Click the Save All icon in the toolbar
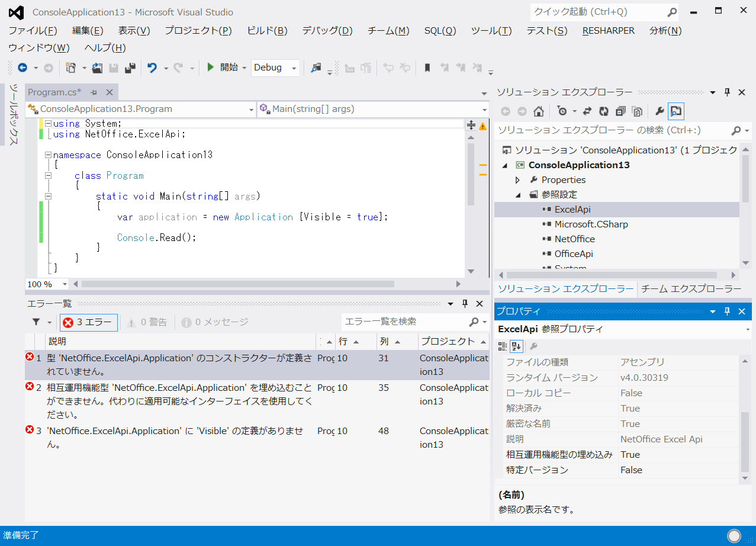The height and width of the screenshot is (546, 756). click(131, 68)
